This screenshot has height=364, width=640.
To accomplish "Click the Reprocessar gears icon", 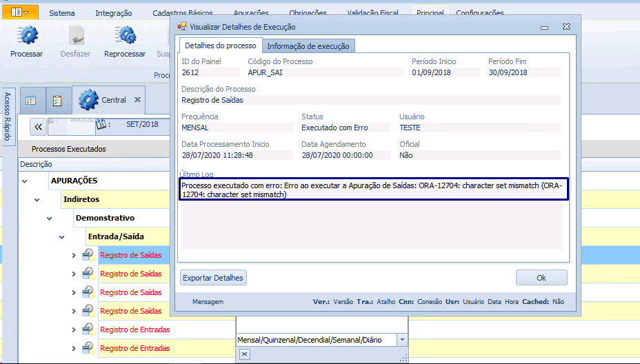I will (x=125, y=36).
